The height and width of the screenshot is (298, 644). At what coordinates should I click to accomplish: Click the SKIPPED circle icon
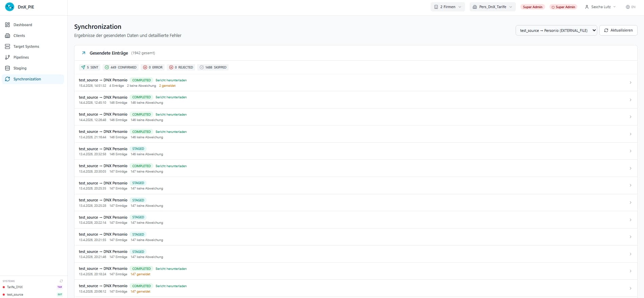pos(202,67)
